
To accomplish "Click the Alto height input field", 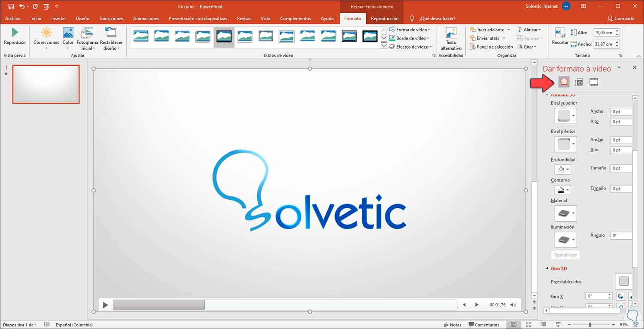I will tap(606, 33).
